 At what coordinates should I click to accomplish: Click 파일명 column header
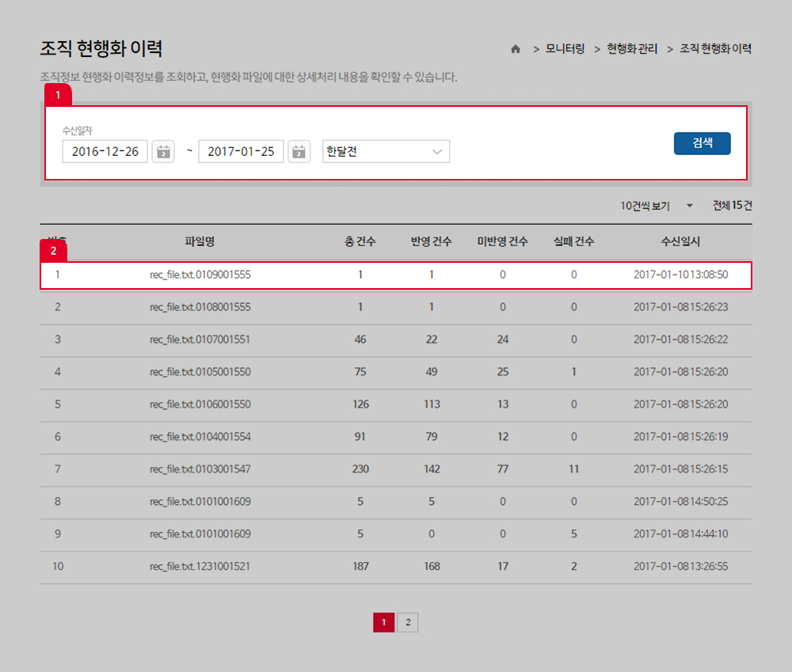[200, 242]
